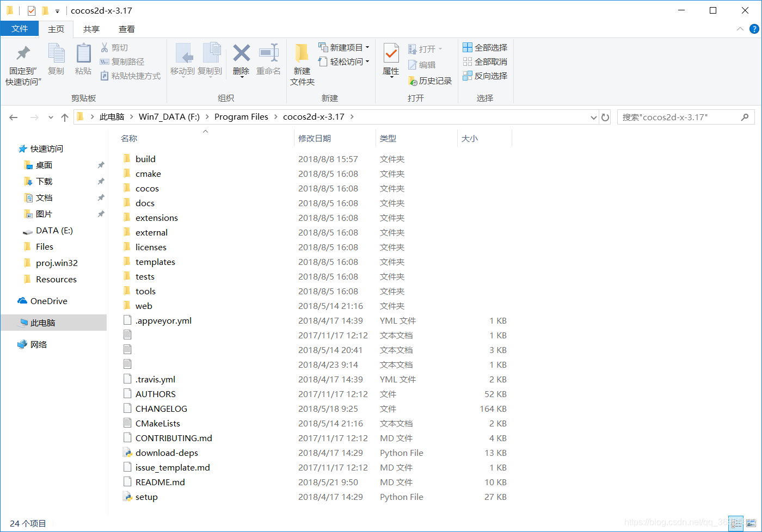The image size is (762, 532).
Task: Select the .appveyor.yml file
Action: [163, 320]
